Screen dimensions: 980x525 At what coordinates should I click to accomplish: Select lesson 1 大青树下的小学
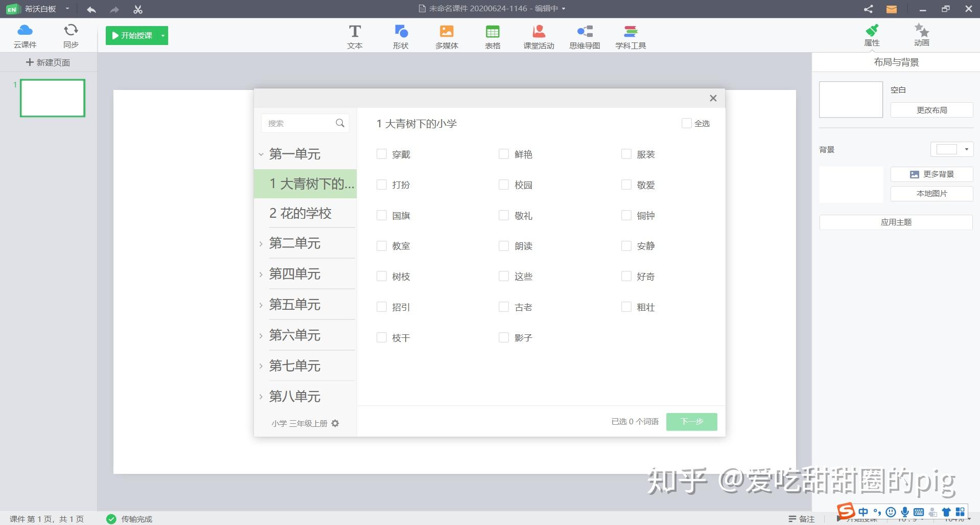[305, 184]
